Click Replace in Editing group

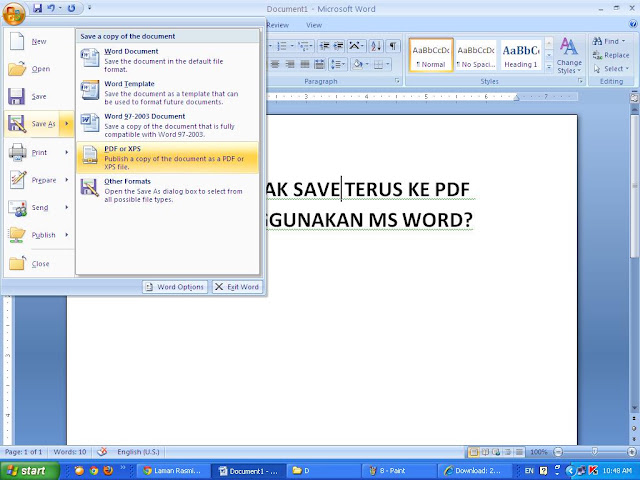click(x=611, y=55)
